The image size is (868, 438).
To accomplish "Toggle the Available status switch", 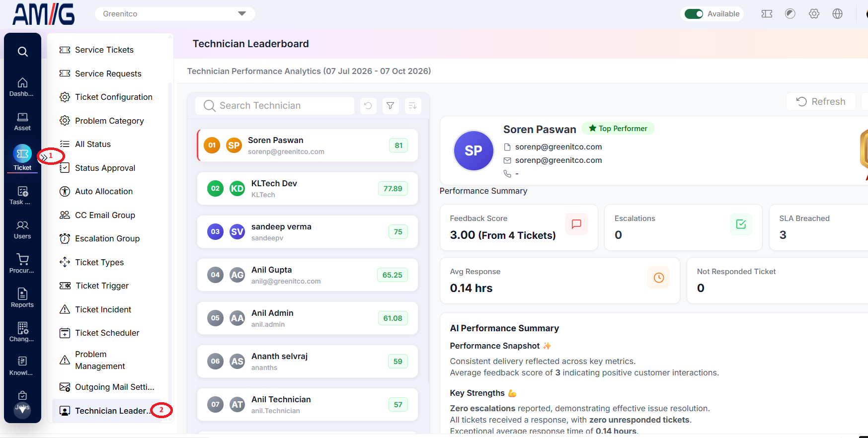I will pyautogui.click(x=694, y=14).
